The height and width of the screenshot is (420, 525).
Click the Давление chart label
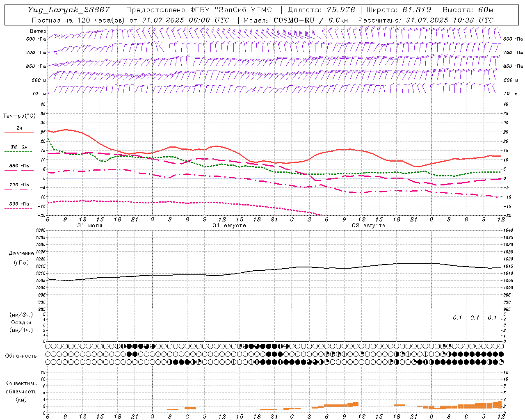21,253
